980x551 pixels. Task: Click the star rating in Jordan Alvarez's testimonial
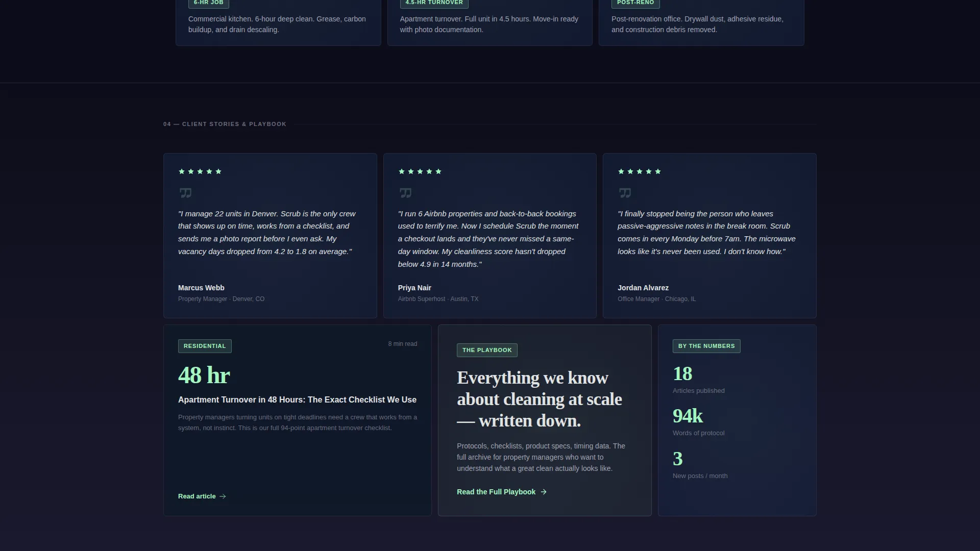click(639, 171)
